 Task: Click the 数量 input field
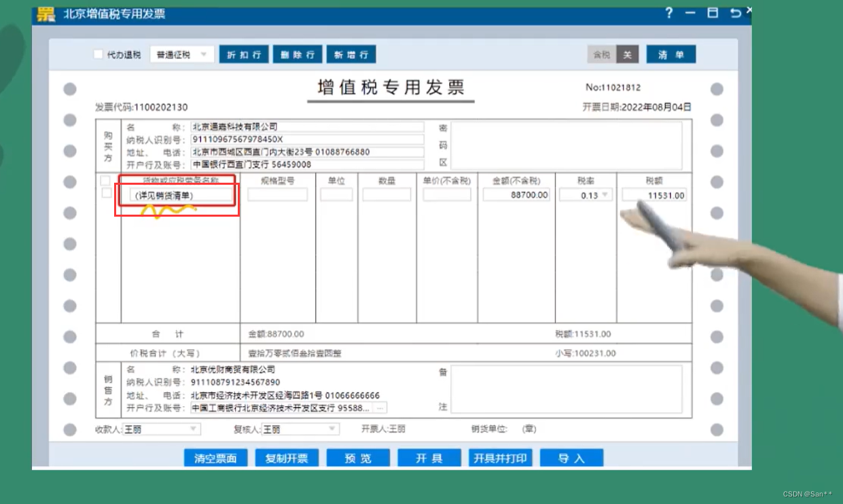click(387, 195)
